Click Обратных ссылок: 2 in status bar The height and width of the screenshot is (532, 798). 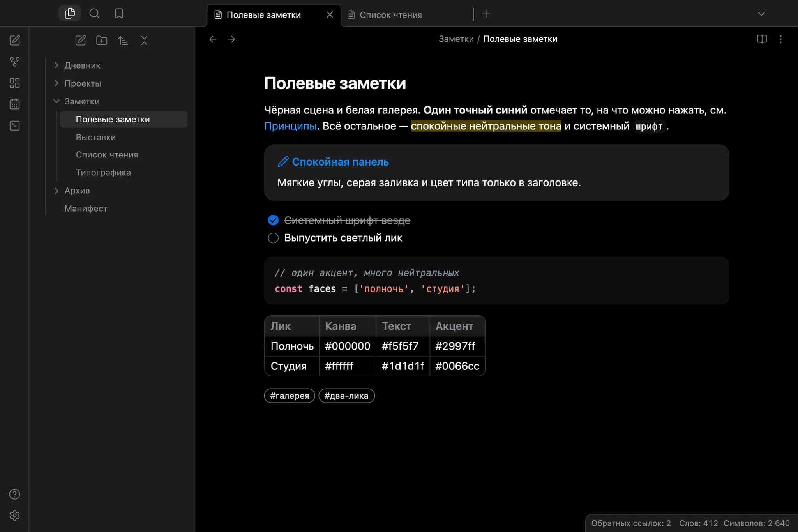point(631,523)
